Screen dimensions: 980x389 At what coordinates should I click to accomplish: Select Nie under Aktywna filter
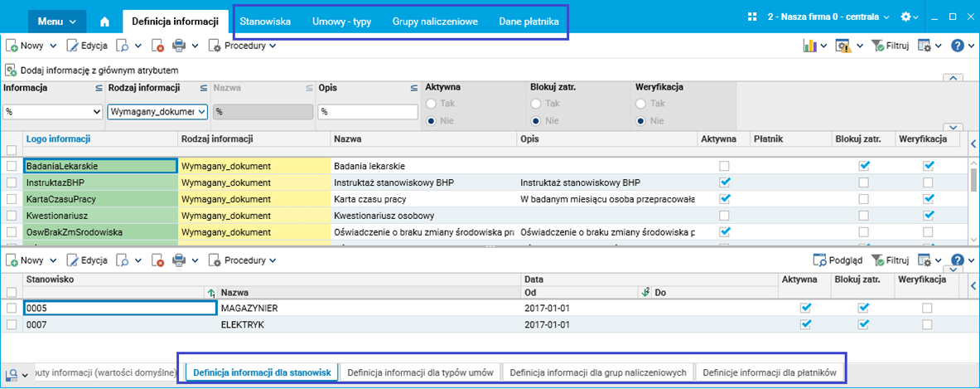tap(431, 121)
